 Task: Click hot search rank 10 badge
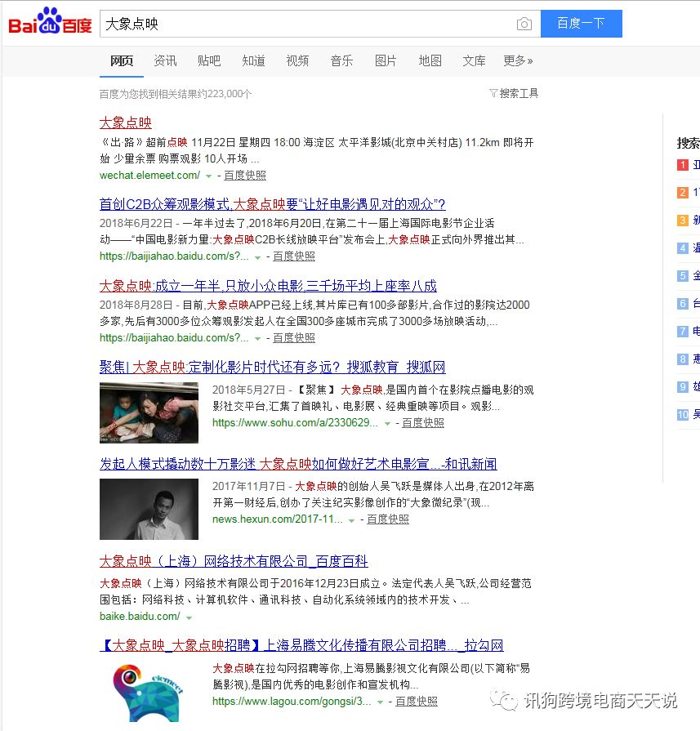(x=683, y=414)
